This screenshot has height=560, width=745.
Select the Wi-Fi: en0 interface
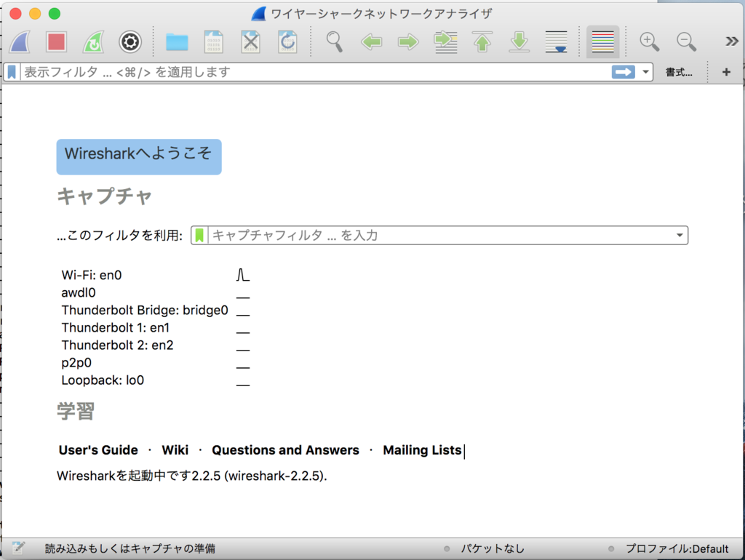coord(91,275)
